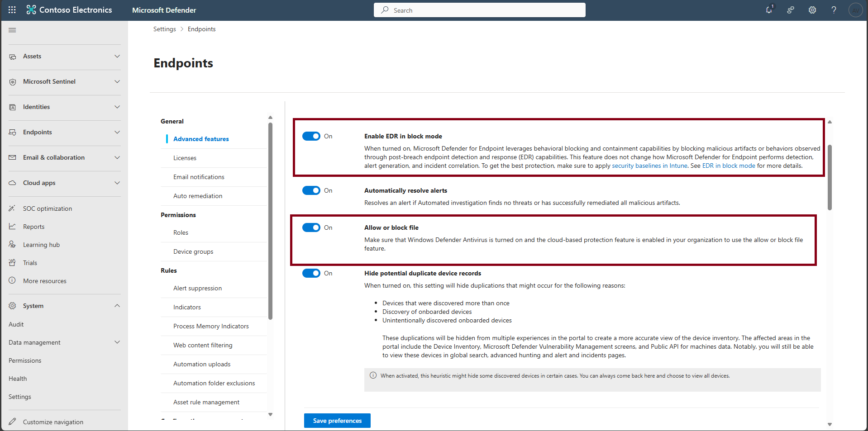Image resolution: width=868 pixels, height=431 pixels.
Task: Open Asset rule management
Action: tap(206, 402)
